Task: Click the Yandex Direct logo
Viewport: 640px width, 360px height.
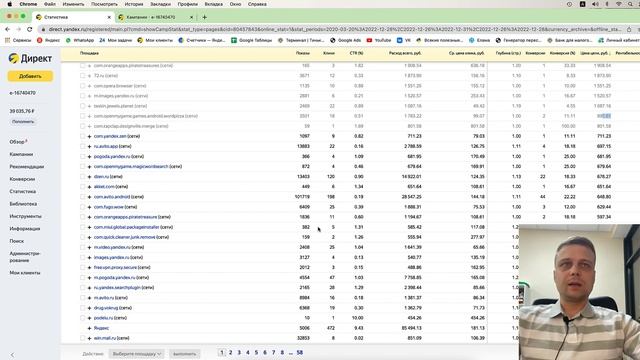Action: [x=30, y=59]
